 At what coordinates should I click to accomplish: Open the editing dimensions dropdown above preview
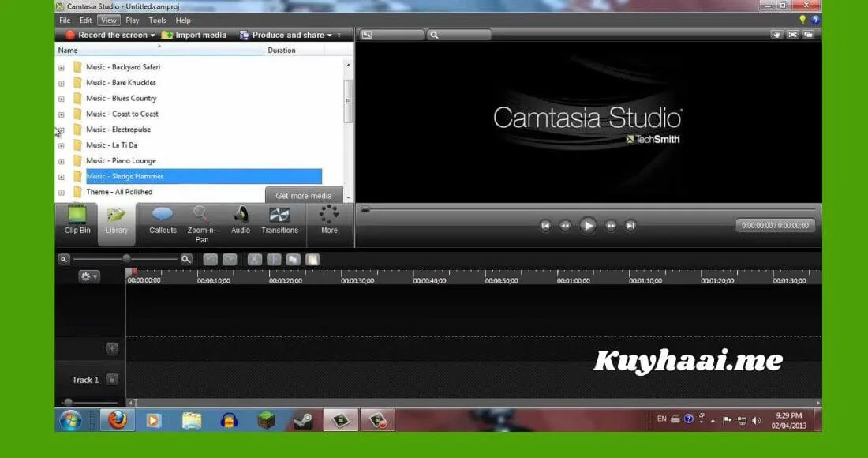click(x=391, y=34)
